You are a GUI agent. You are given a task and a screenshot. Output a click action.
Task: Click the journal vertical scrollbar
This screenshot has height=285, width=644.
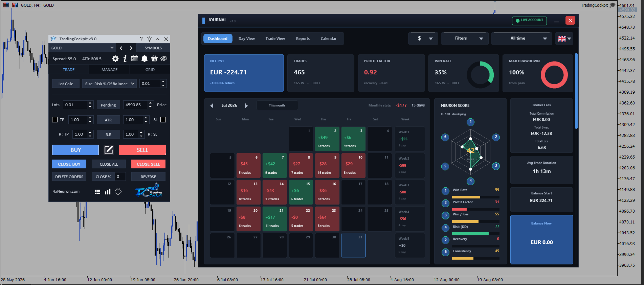[576, 91]
